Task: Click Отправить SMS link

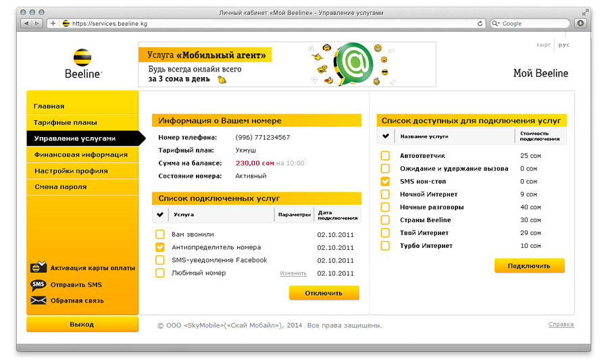Action: (x=76, y=285)
